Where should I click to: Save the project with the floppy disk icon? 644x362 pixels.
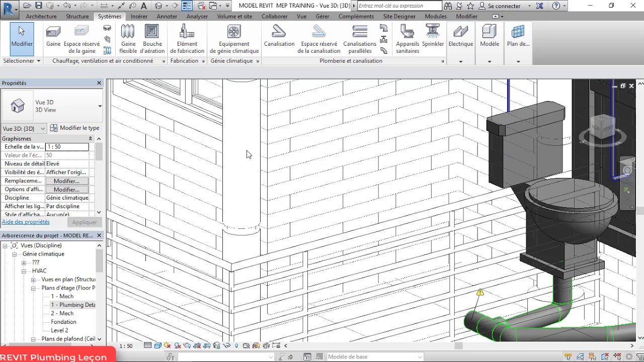38,6
